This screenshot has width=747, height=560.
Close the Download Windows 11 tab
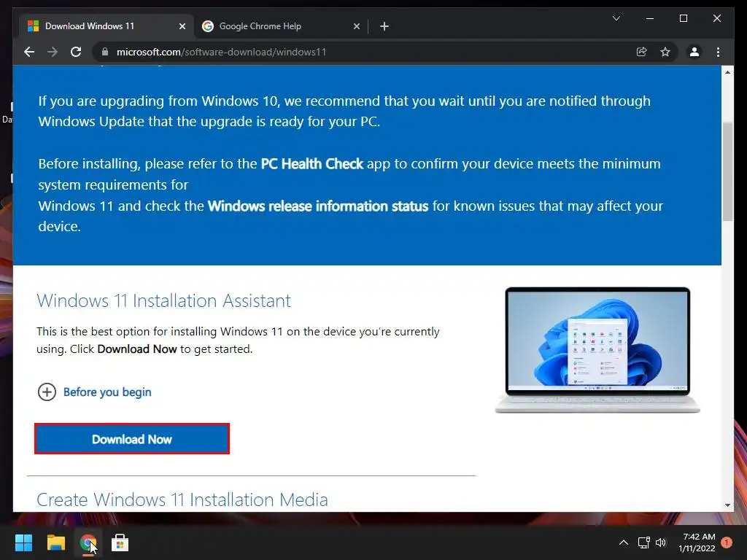click(182, 26)
